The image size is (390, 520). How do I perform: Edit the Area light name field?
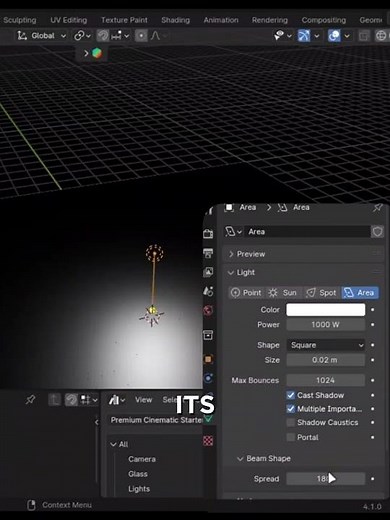pyautogui.click(x=307, y=232)
